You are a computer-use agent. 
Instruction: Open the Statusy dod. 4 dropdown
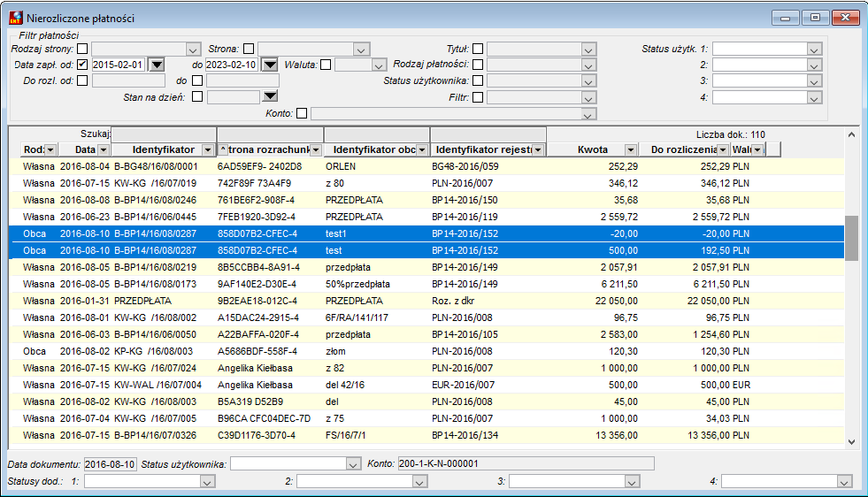point(843,482)
